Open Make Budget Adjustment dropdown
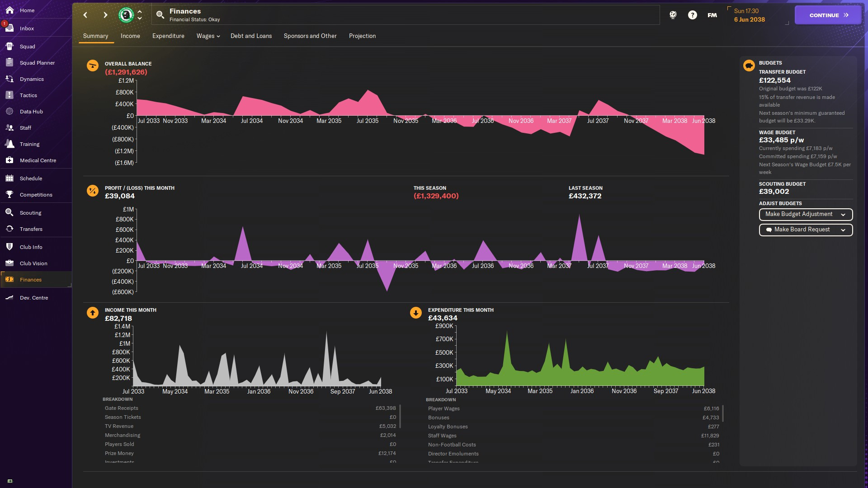This screenshot has width=868, height=488. pyautogui.click(x=805, y=214)
